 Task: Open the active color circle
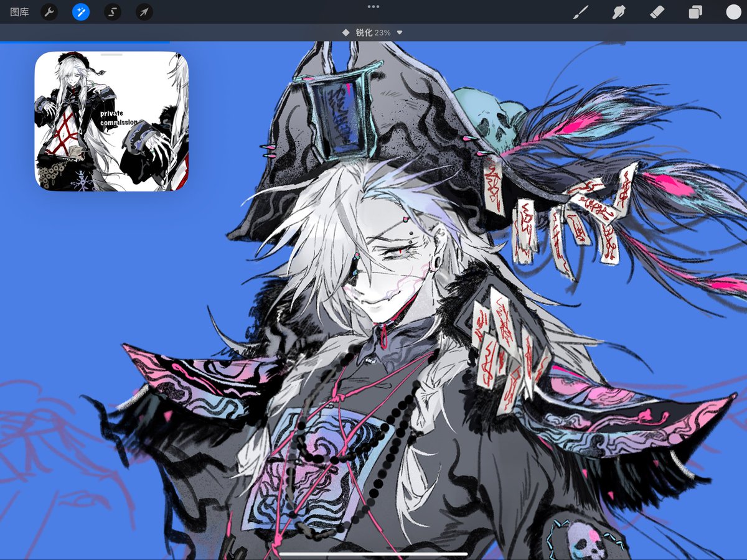coord(733,12)
